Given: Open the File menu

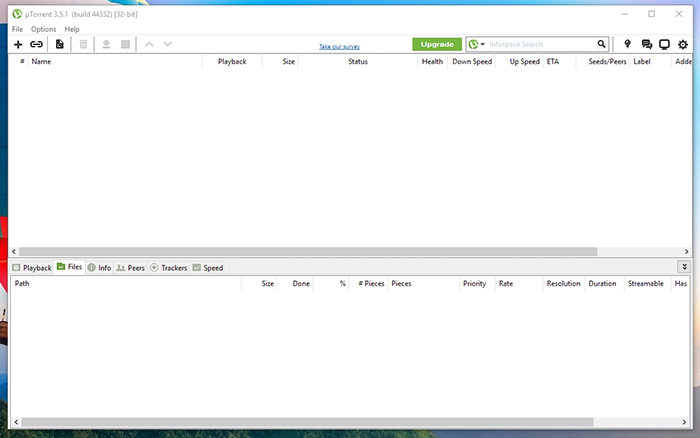Looking at the screenshot, I should [17, 29].
